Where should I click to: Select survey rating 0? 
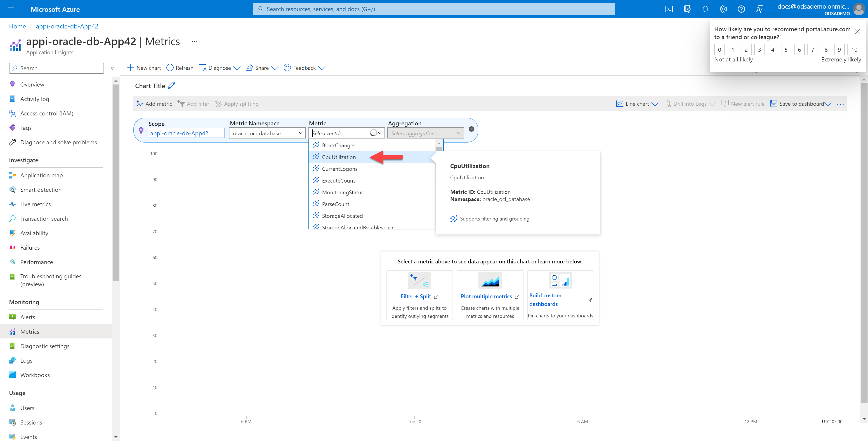pyautogui.click(x=719, y=49)
